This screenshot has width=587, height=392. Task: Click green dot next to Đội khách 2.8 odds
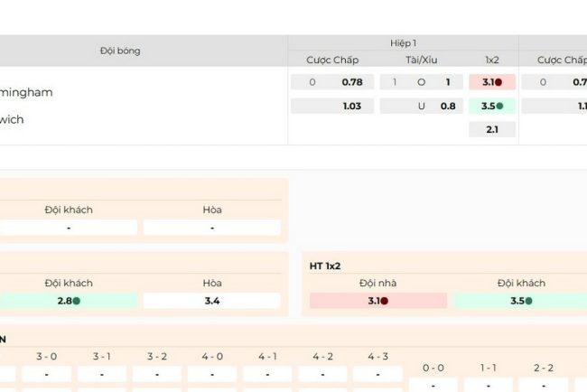(77, 301)
